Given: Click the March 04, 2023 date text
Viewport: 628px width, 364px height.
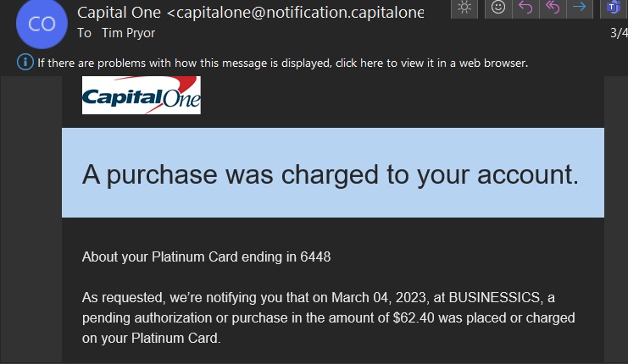Looking at the screenshot, I should [x=379, y=298].
